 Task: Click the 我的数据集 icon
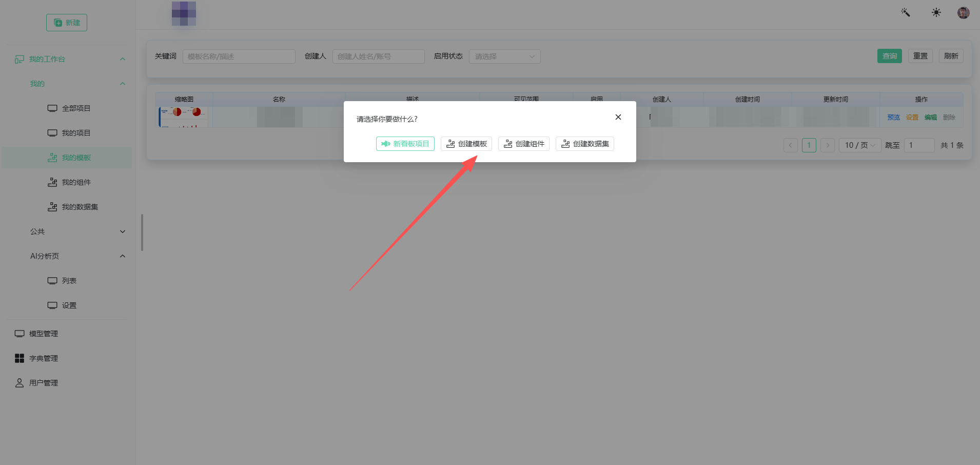(x=52, y=207)
